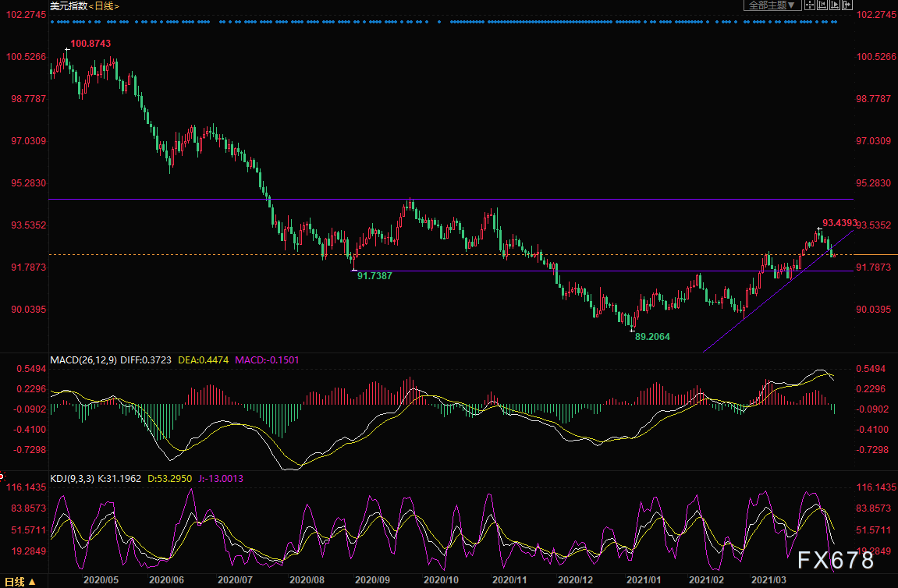The height and width of the screenshot is (588, 898).
Task: Click the 91.7387 low price label
Action: [x=374, y=276]
